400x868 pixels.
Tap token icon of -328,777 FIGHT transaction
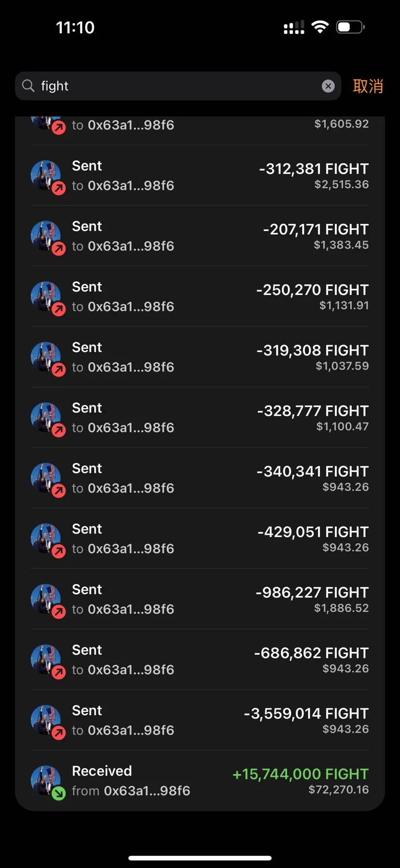(46, 418)
